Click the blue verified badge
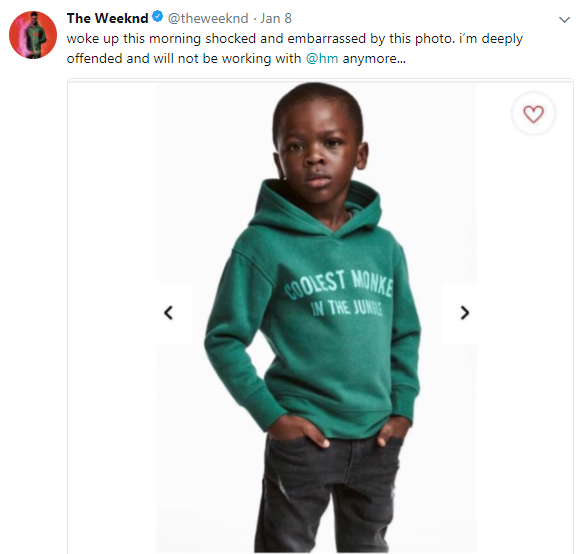 [158, 17]
